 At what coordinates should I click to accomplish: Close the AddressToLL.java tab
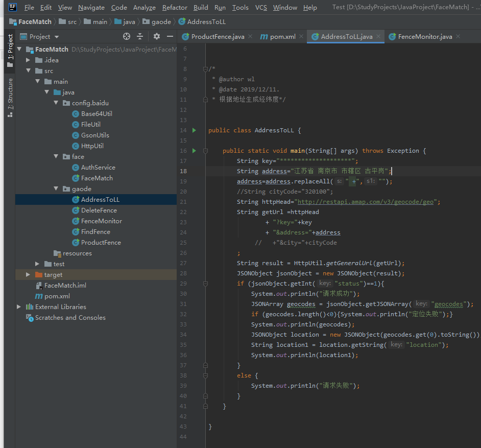coord(378,36)
